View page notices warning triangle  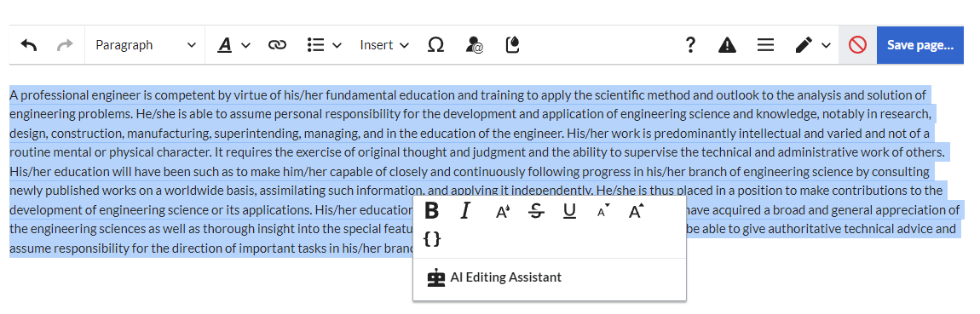click(727, 45)
